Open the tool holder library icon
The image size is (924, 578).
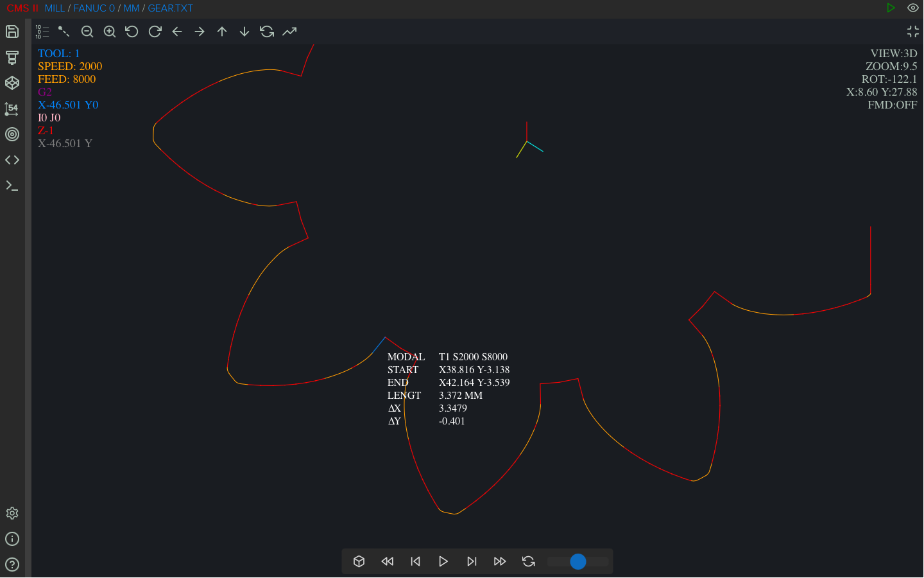(12, 57)
